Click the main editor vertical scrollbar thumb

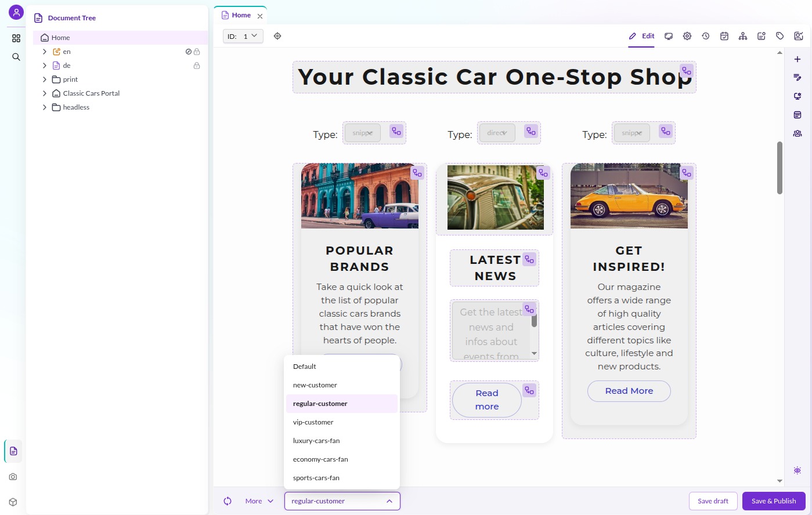point(779,168)
